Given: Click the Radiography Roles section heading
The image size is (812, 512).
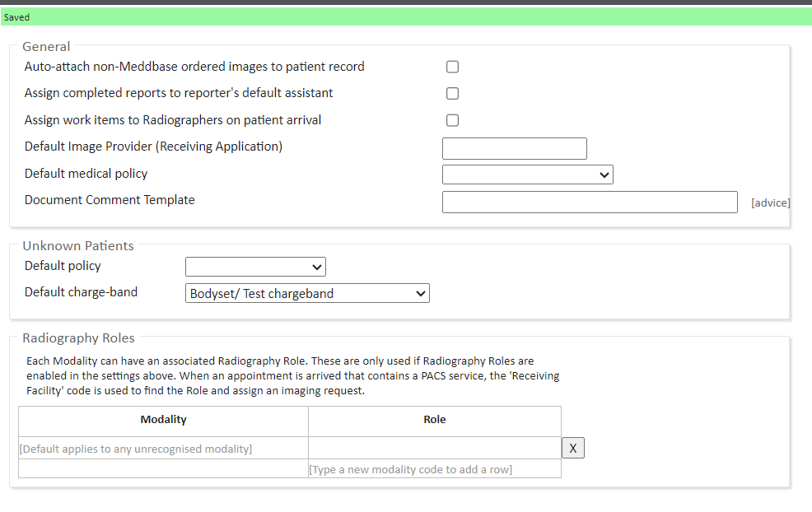Looking at the screenshot, I should (x=78, y=337).
